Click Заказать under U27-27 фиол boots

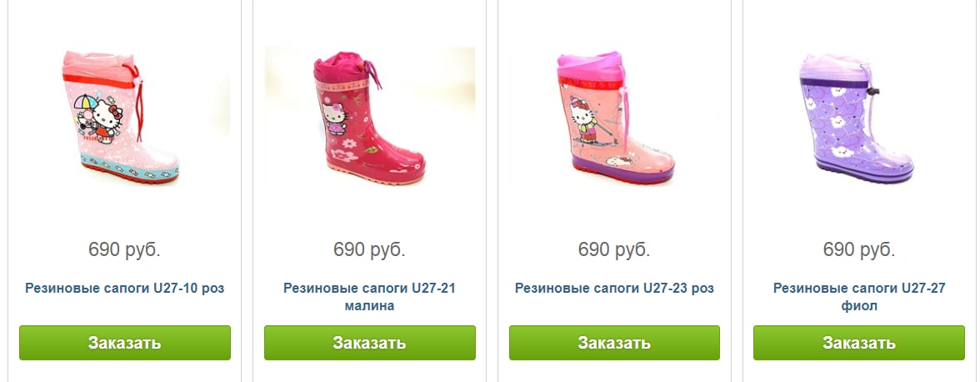click(x=858, y=343)
